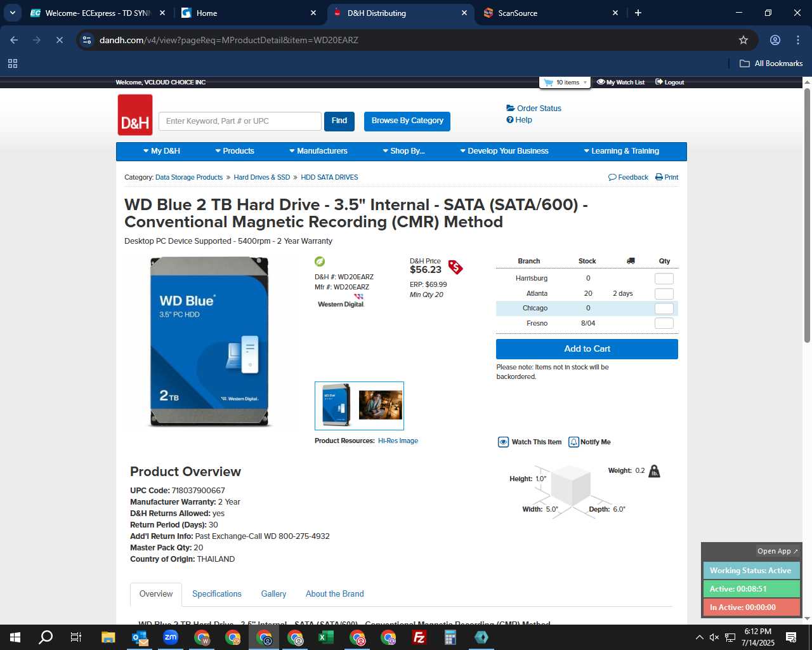Image resolution: width=812 pixels, height=650 pixels.
Task: Open File Explorer from the taskbar
Action: [108, 637]
